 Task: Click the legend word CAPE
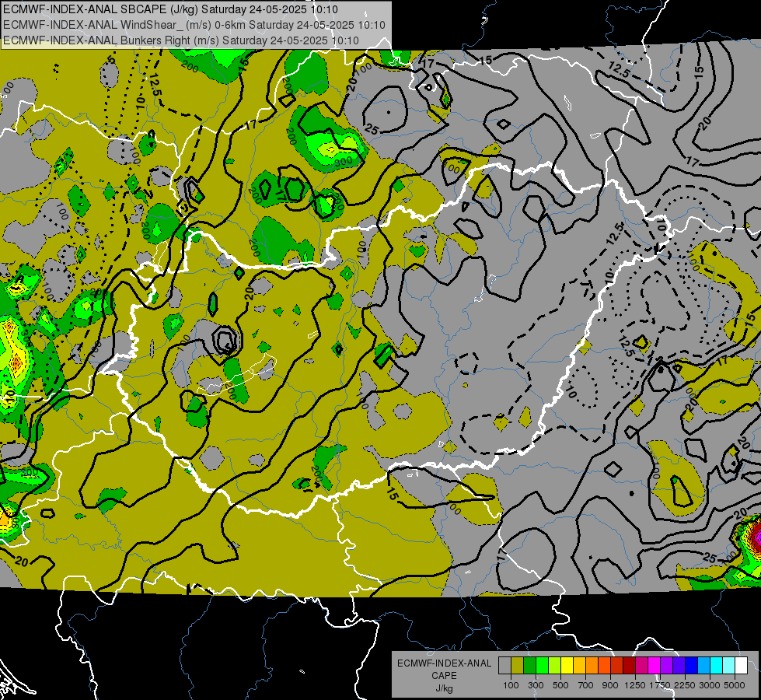pyautogui.click(x=444, y=676)
